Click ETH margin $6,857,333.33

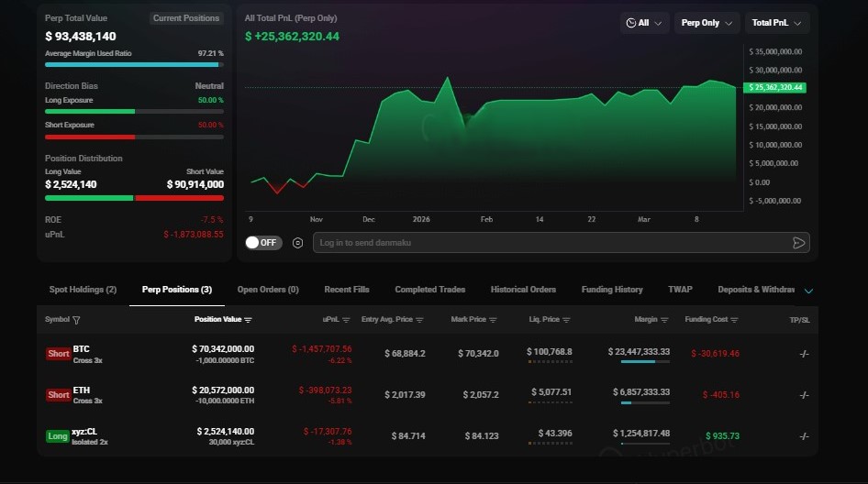(641, 392)
